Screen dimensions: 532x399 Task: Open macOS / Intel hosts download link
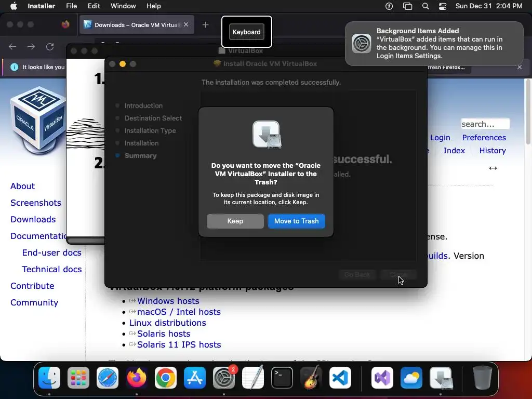click(179, 312)
